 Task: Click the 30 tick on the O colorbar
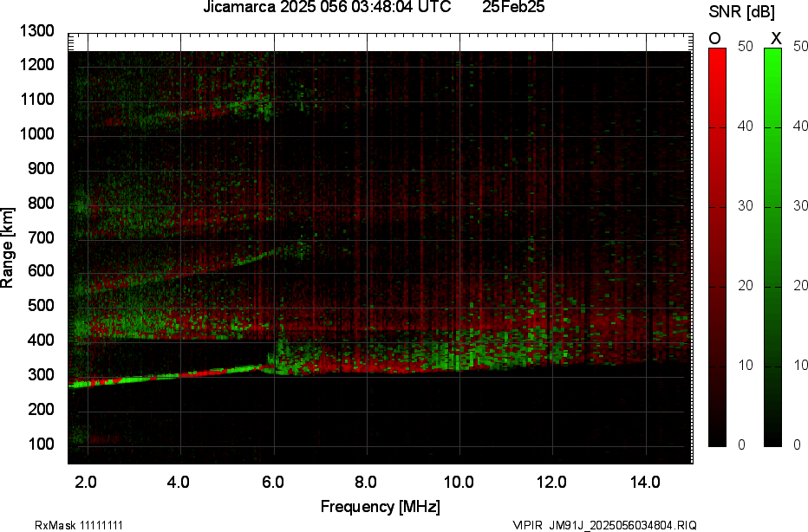745,206
